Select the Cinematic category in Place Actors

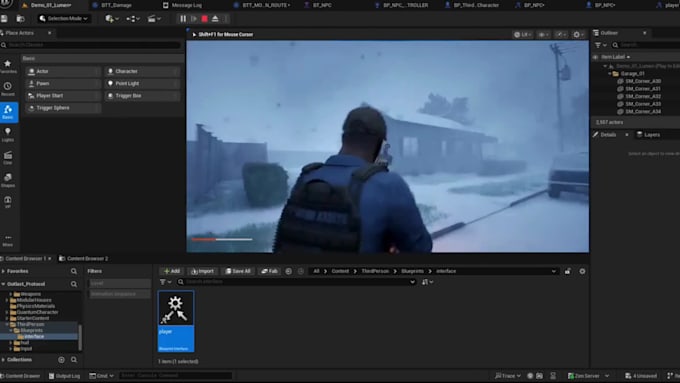click(x=8, y=157)
